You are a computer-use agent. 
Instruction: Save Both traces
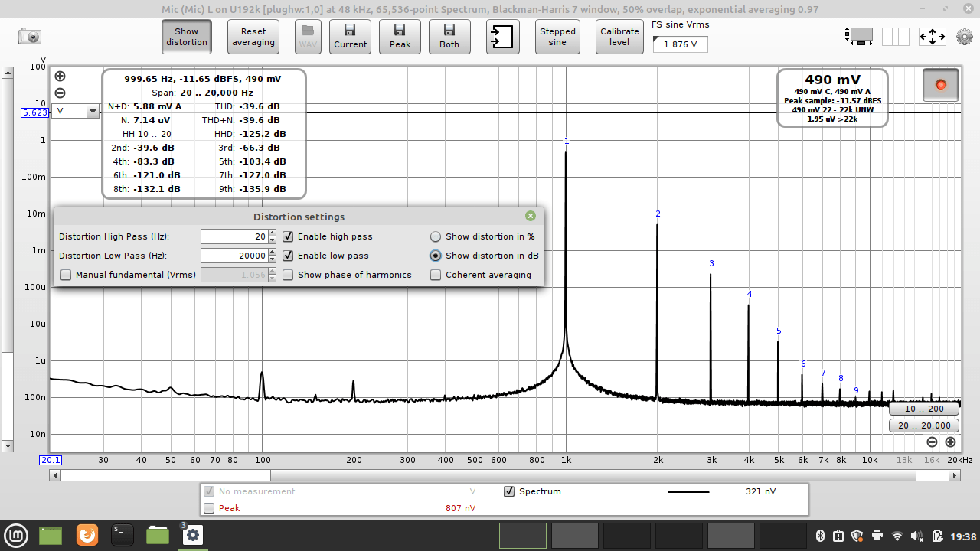tap(449, 37)
